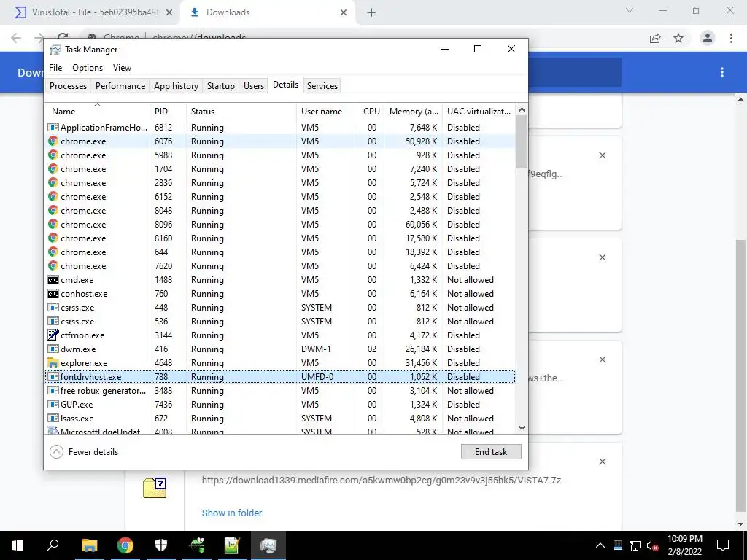The width and height of the screenshot is (747, 560).
Task: Switch to the Performance tab
Action: click(x=120, y=86)
